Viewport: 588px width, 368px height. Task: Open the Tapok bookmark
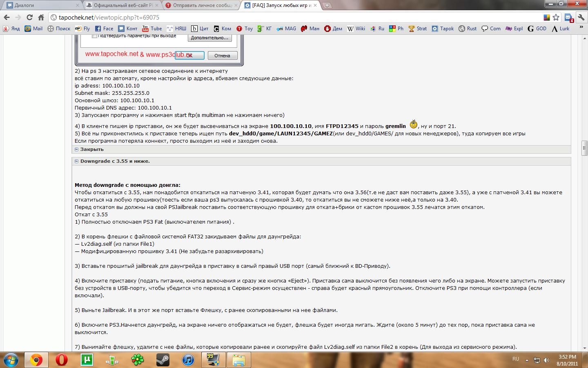coord(443,29)
